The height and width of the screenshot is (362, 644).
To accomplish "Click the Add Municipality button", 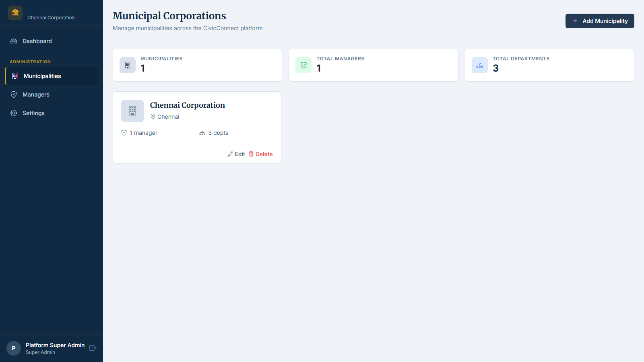I will pos(599,21).
